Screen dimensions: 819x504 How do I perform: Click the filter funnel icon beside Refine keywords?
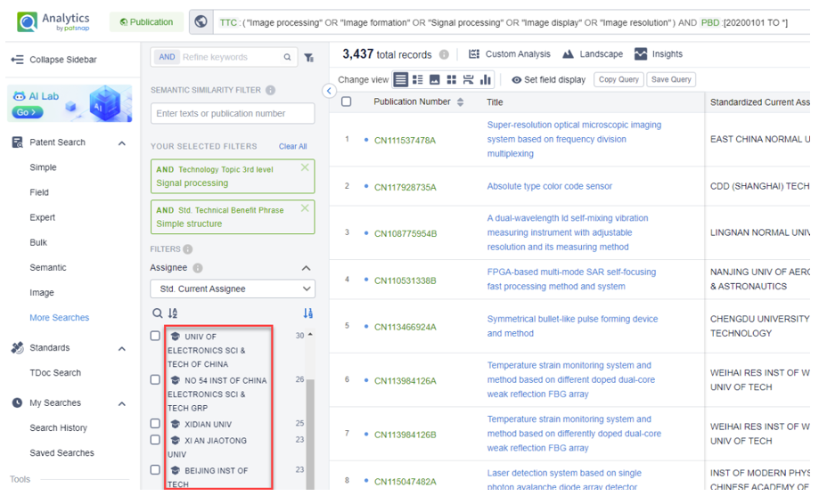click(x=308, y=58)
